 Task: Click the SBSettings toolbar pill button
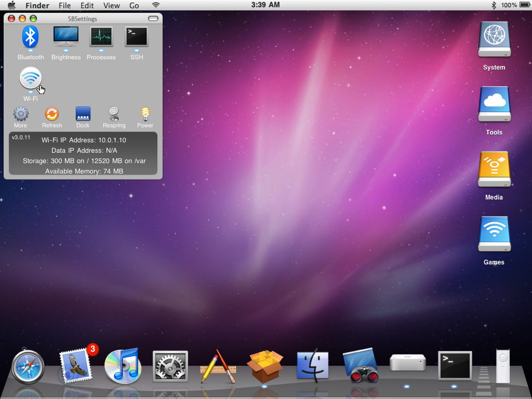[x=153, y=18]
